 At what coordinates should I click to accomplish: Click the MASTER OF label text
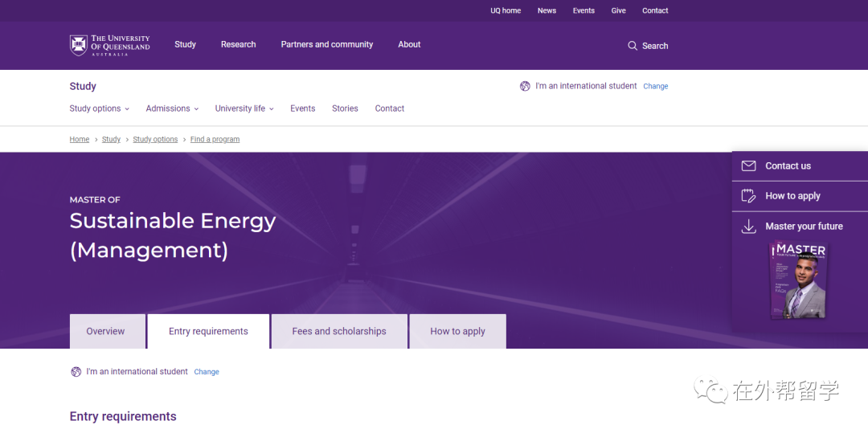point(95,200)
